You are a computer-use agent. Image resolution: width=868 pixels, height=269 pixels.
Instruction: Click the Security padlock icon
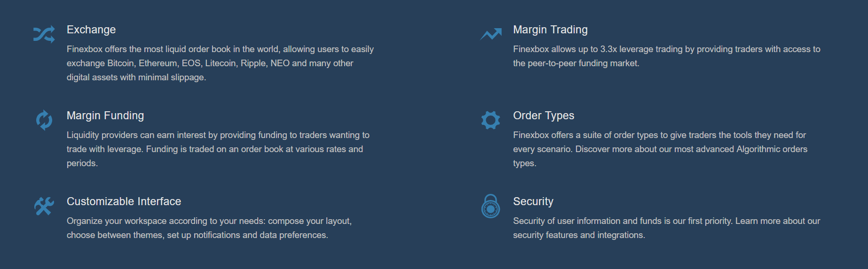tap(490, 206)
